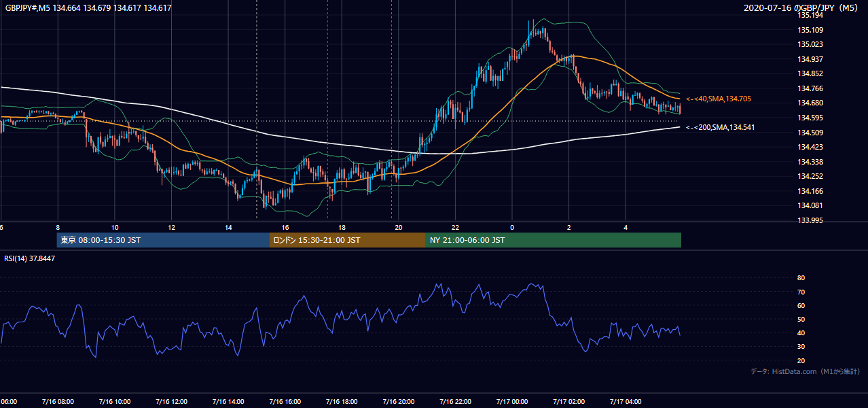Screen dimensions: 868x408
Task: Click the 134.509 price axis label
Action: tap(810, 133)
